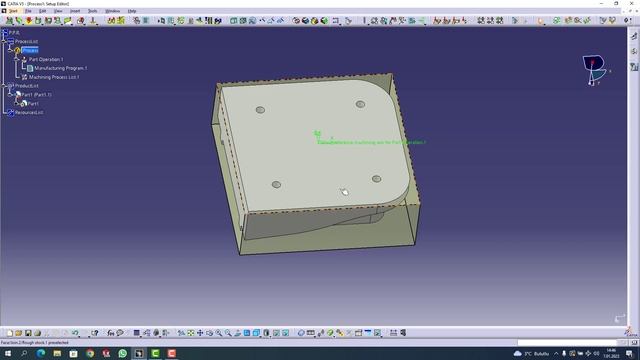
Task: Activate the Fly Mode icon
Action: (181, 333)
